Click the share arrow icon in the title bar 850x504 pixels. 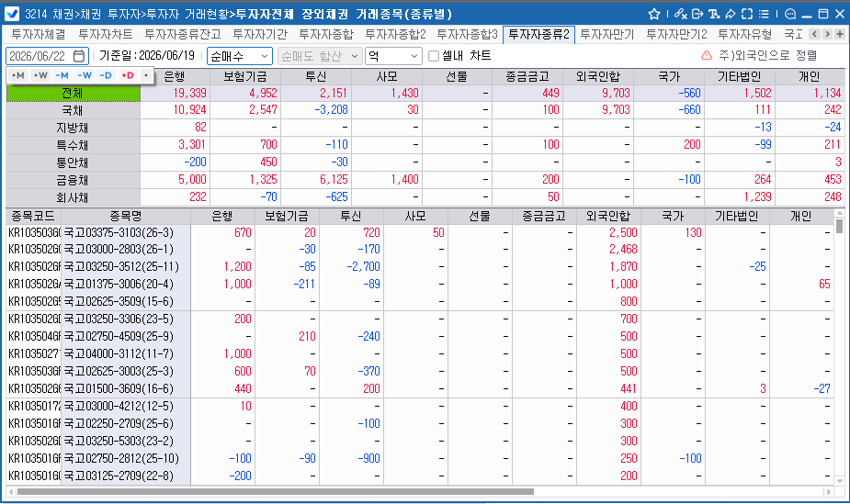click(x=731, y=14)
